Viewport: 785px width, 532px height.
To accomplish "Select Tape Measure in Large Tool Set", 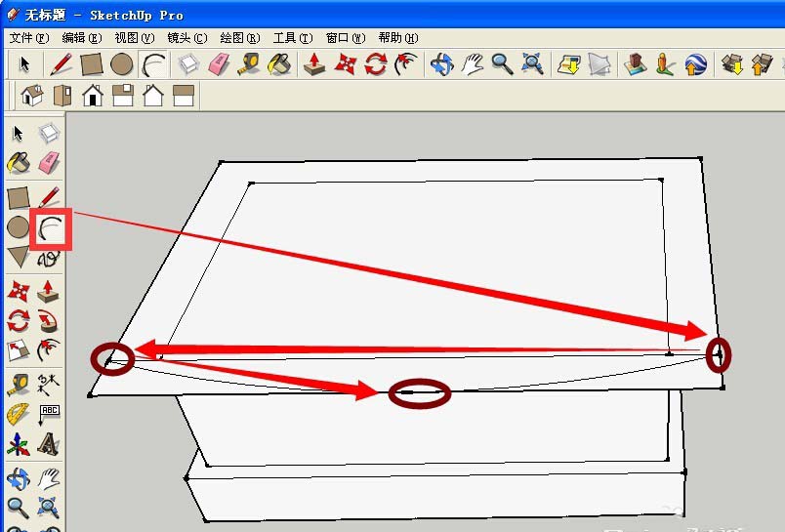I will 18,385.
